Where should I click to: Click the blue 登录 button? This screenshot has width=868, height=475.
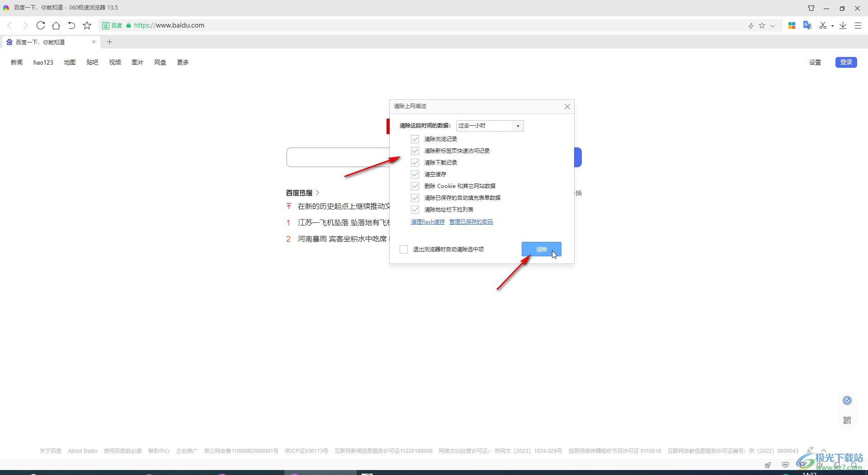[x=846, y=62]
